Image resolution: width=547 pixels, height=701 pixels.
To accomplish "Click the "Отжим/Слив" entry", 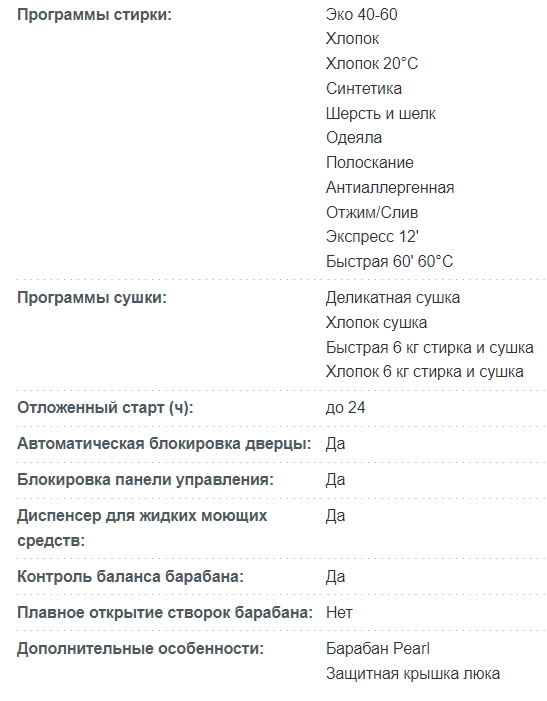I will (372, 212).
